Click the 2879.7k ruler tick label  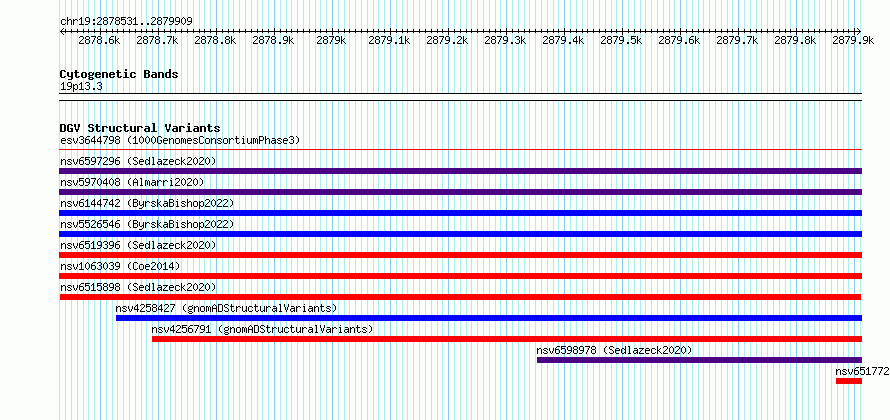[737, 41]
